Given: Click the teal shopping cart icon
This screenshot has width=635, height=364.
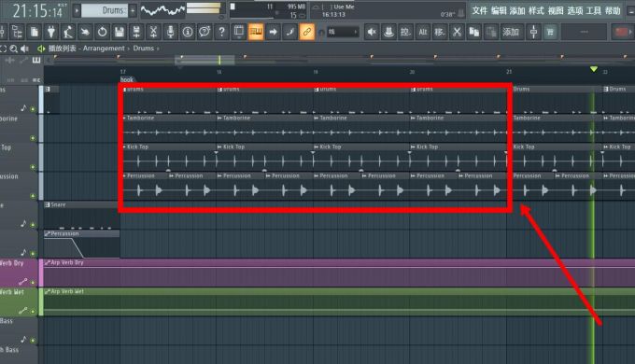Looking at the screenshot, I should click(550, 32).
